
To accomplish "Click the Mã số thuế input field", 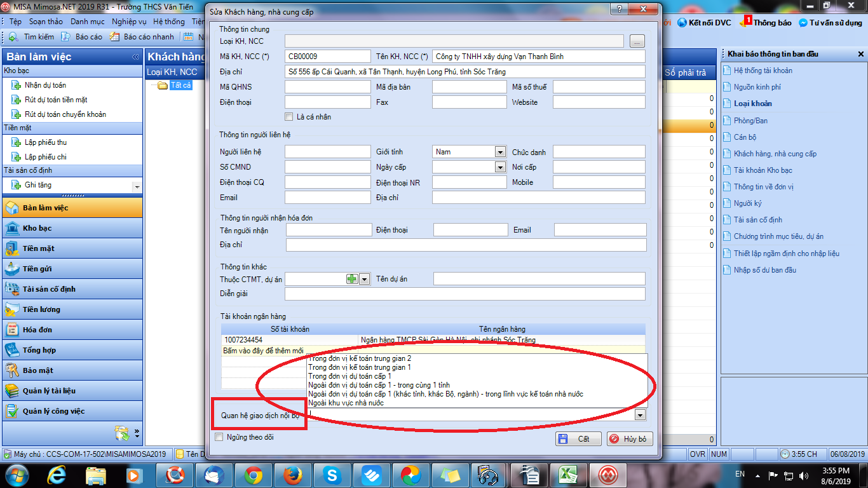I will point(599,87).
